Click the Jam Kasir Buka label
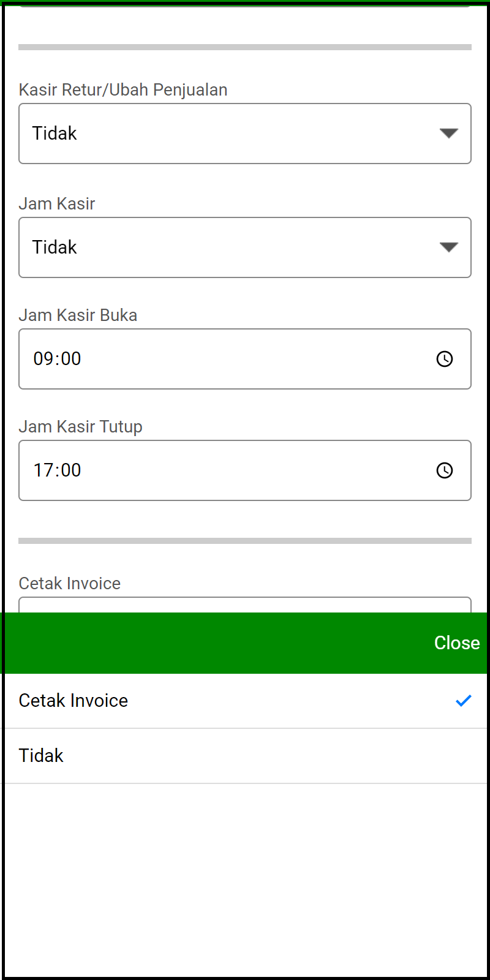 tap(78, 315)
